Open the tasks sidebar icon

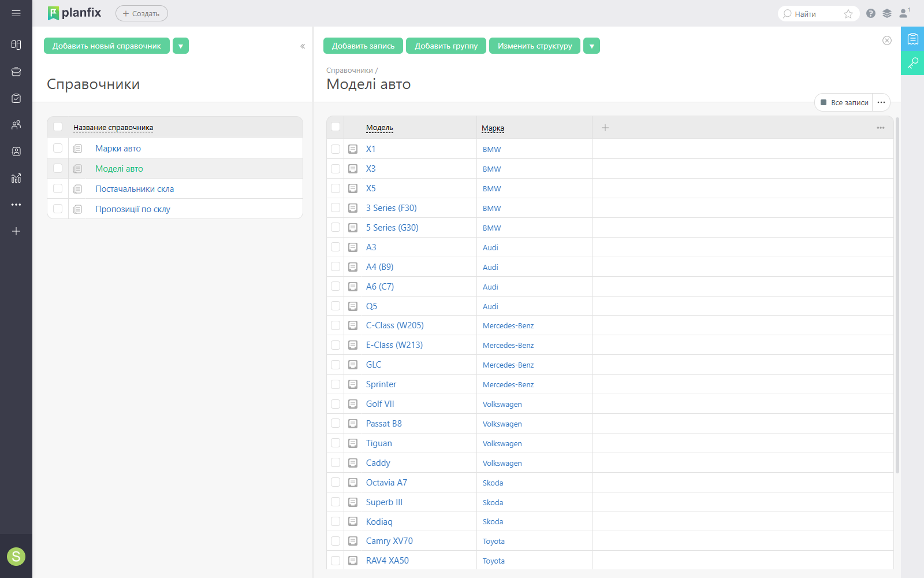[16, 98]
